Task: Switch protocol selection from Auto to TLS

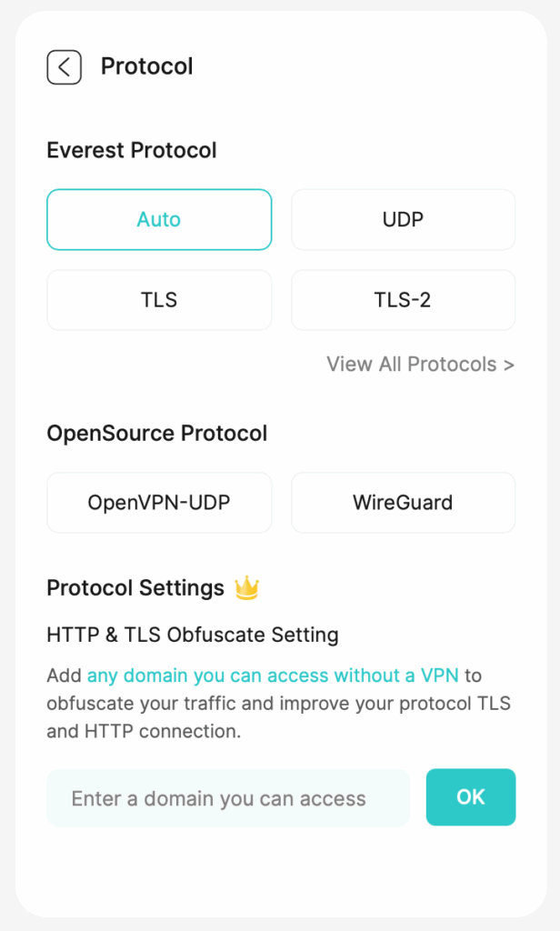Action: 159,300
